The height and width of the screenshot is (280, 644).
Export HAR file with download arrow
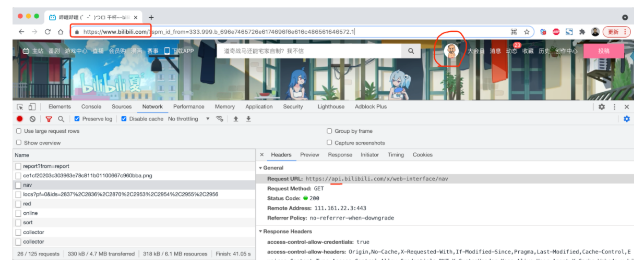(x=248, y=119)
